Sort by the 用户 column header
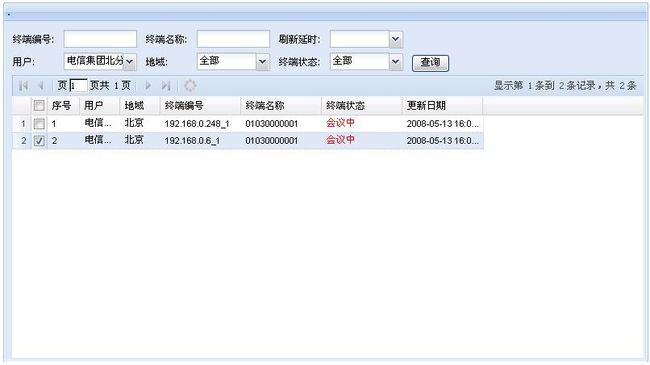 [99, 106]
